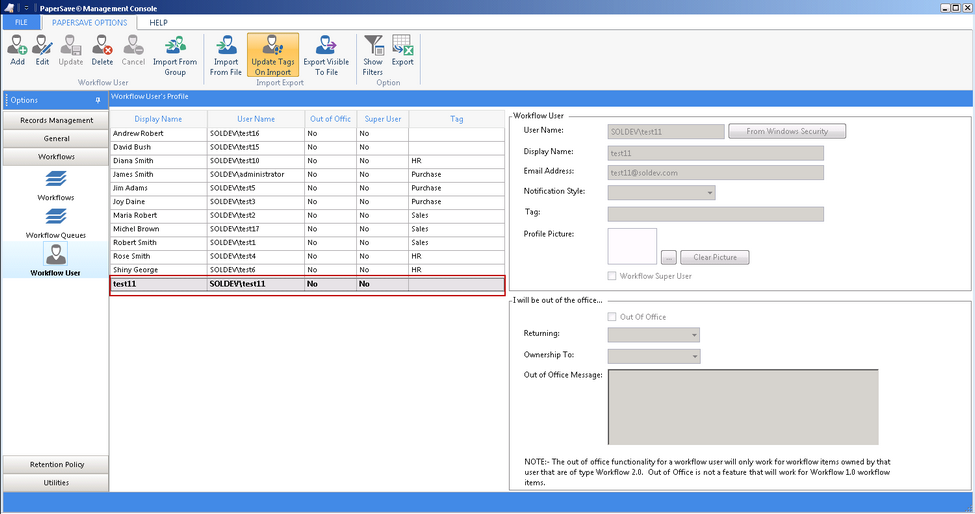
Task: Select the Maria Robert row
Action: point(307,216)
